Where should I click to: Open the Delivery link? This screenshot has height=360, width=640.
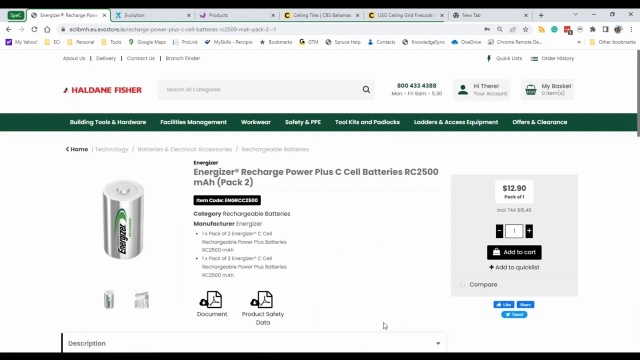[106, 58]
